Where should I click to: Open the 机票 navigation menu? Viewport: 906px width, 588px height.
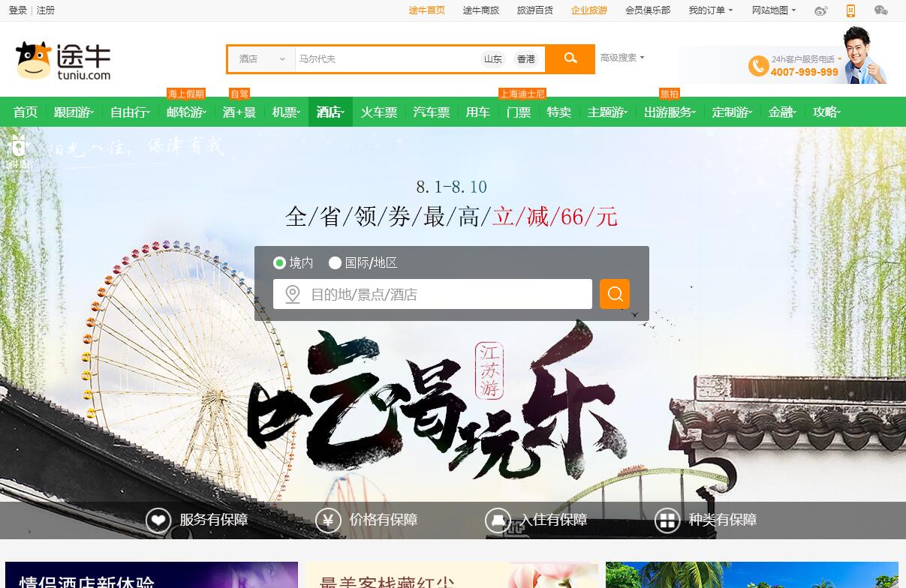pyautogui.click(x=286, y=112)
